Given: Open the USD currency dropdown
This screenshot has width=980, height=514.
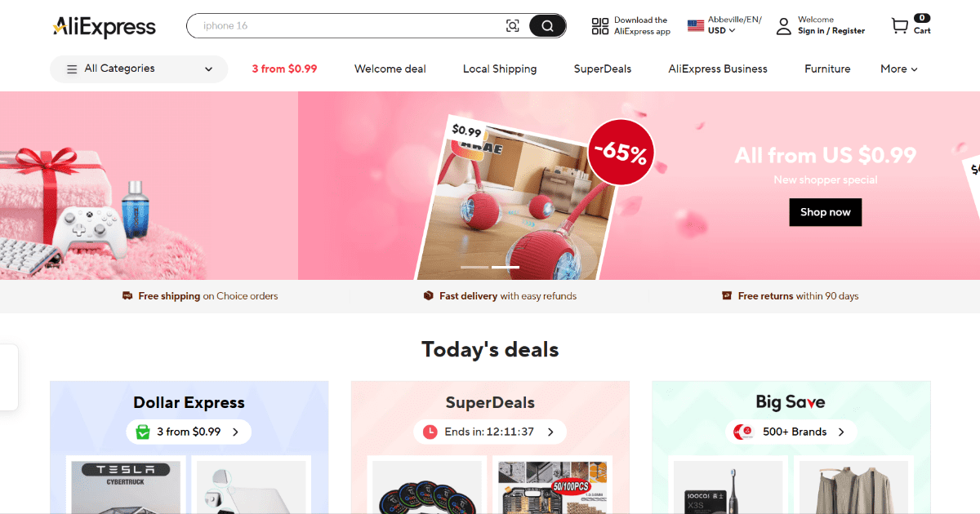Looking at the screenshot, I should (x=722, y=31).
